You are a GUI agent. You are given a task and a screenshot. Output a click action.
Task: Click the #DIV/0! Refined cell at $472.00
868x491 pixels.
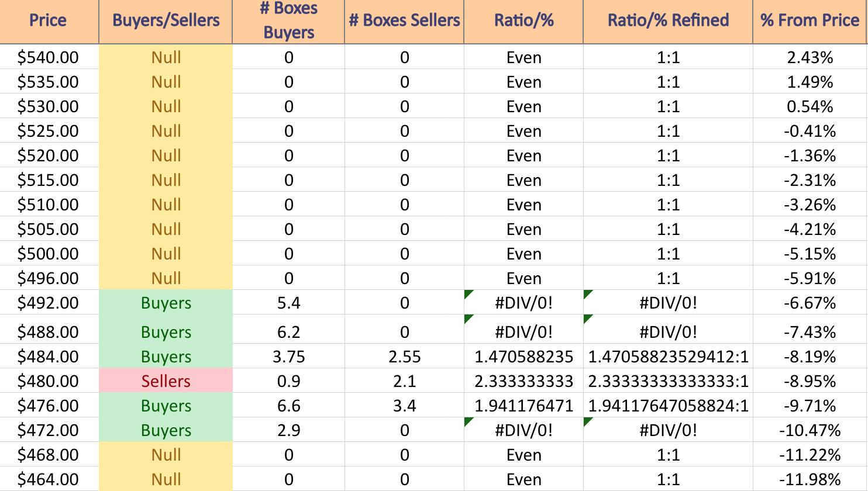point(668,430)
